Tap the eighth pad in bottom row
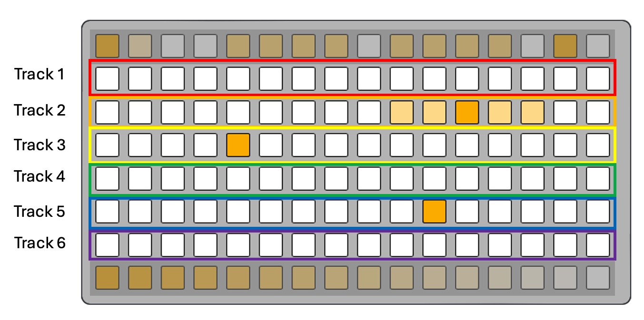This screenshot has width=644, height=320. 336,278
